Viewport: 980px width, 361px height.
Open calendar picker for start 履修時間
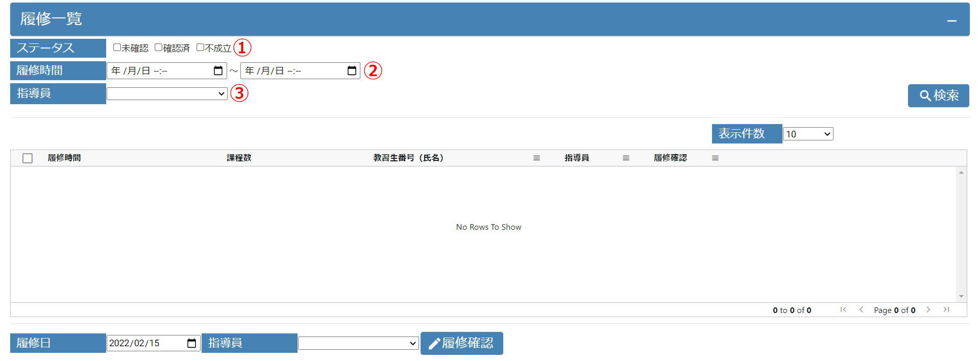pos(218,71)
